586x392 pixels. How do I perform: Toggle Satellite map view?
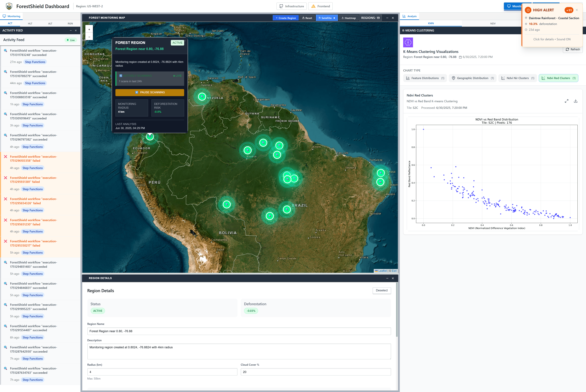326,18
